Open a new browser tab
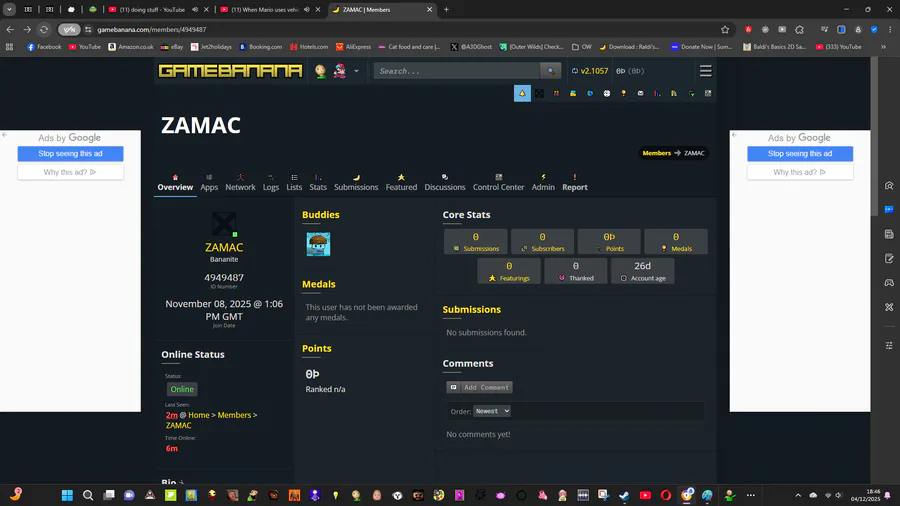 pos(446,10)
